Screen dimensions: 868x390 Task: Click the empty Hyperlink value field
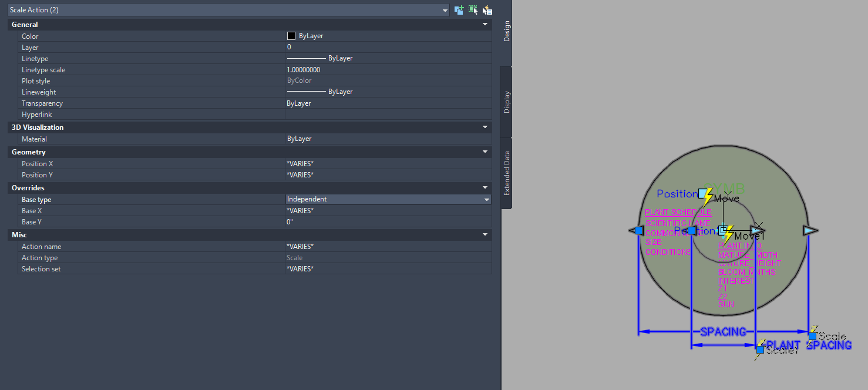pyautogui.click(x=388, y=114)
